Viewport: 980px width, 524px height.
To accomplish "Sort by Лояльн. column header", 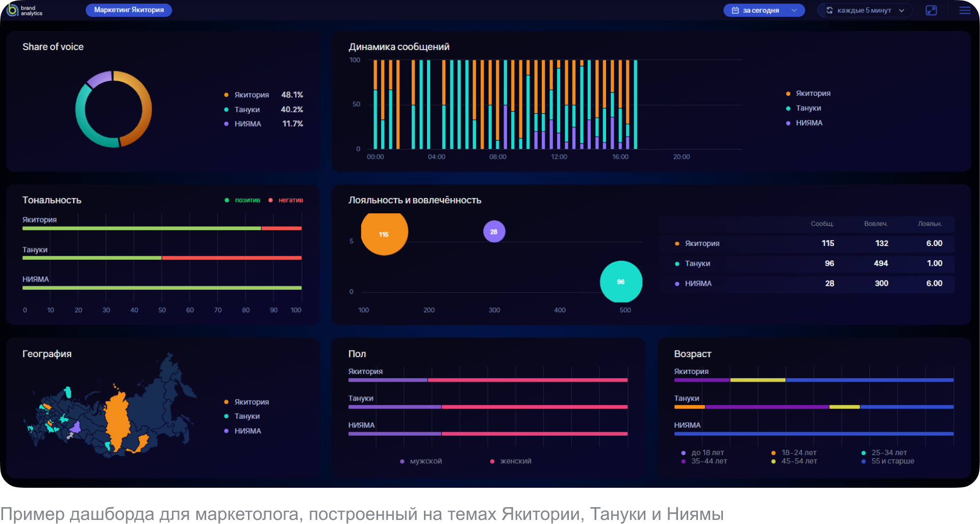I will pyautogui.click(x=929, y=224).
